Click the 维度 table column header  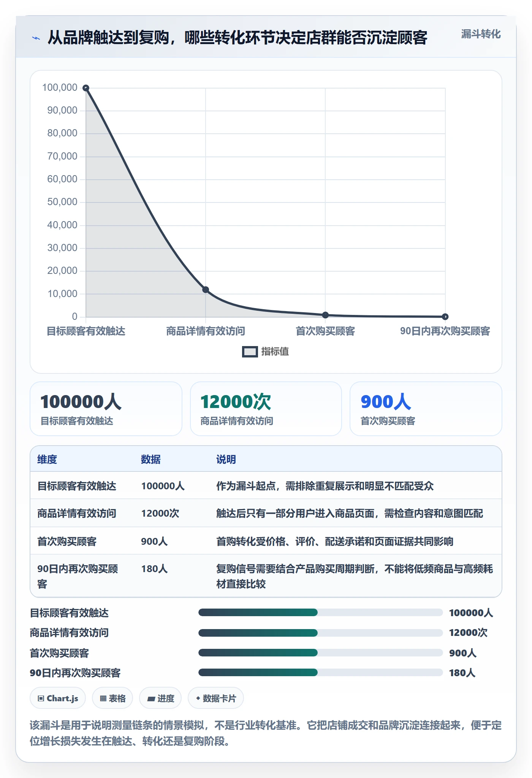47,459
